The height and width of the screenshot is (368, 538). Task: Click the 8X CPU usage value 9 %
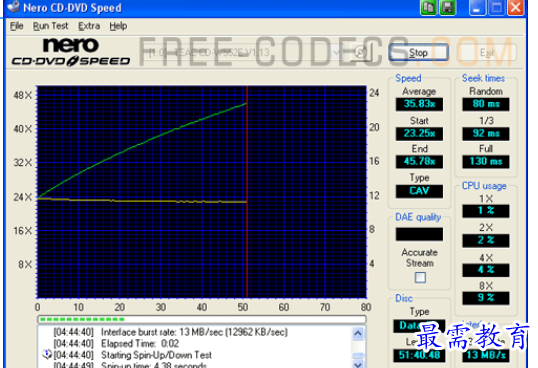(x=486, y=298)
